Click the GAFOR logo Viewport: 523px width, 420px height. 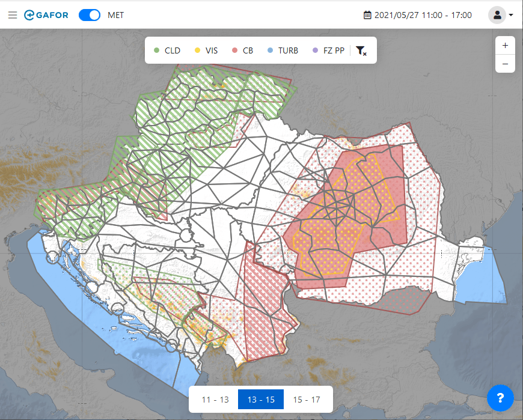(x=46, y=15)
